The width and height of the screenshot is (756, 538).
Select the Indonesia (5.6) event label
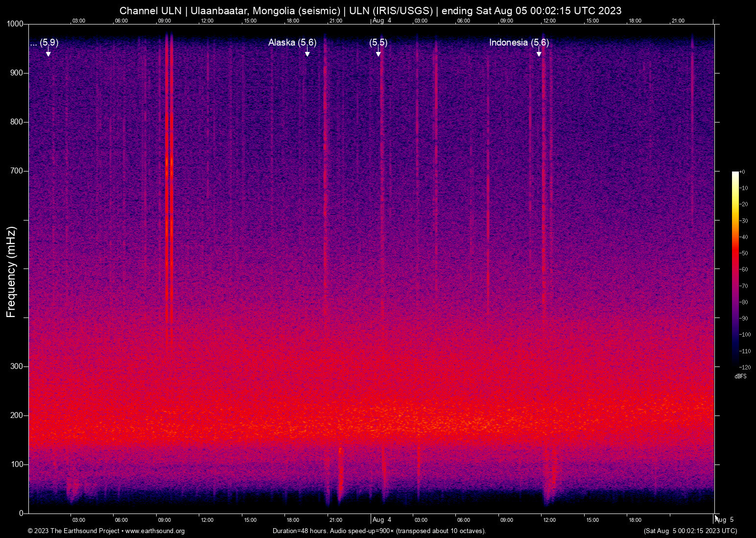pos(519,43)
